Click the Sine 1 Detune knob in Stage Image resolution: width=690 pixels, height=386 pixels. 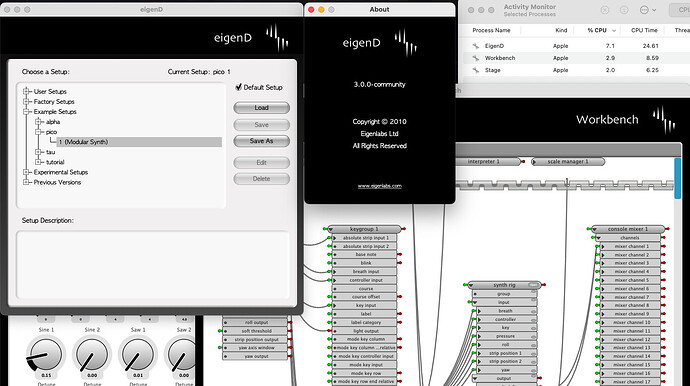(x=45, y=355)
